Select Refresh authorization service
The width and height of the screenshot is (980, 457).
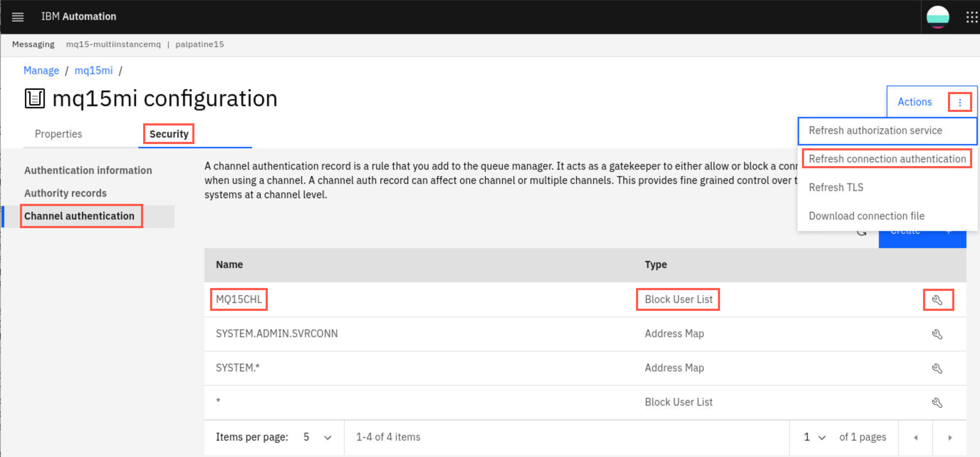tap(887, 130)
